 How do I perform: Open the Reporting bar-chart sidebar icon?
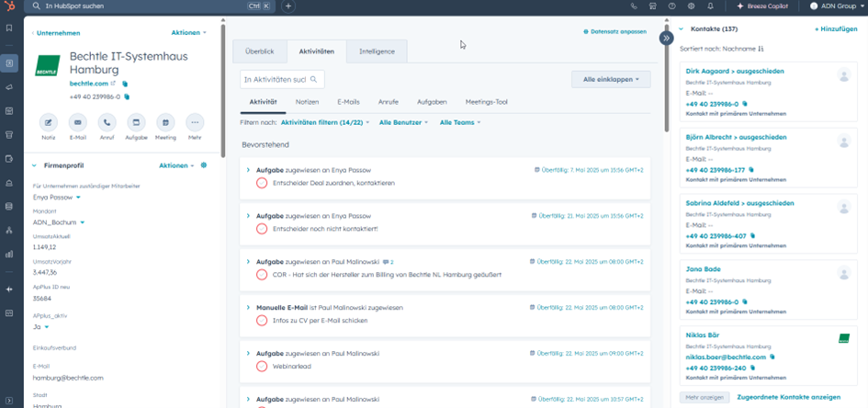(9, 255)
